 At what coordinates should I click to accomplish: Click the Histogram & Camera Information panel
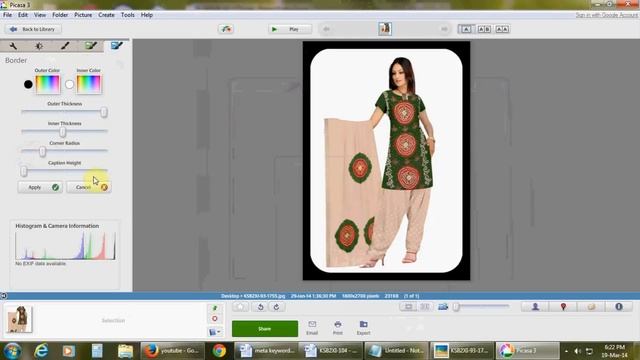[65, 255]
